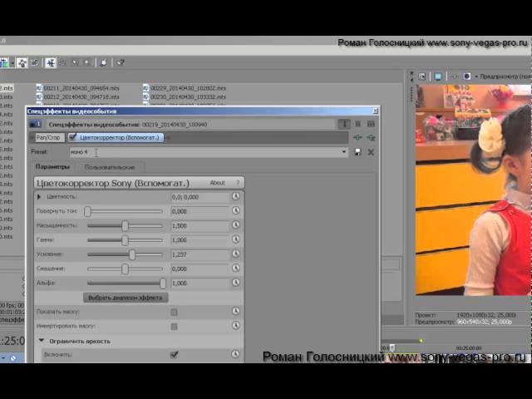
Task: Save the current preset with disk icon
Action: (x=357, y=152)
